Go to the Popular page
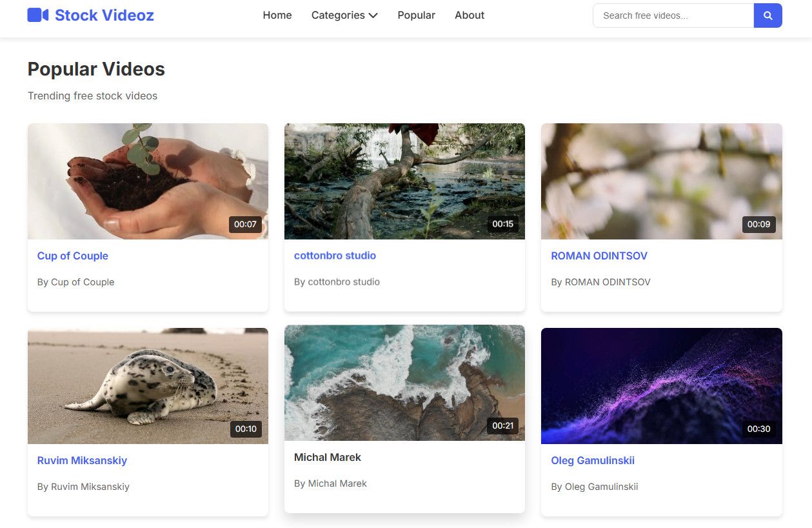 tap(416, 15)
